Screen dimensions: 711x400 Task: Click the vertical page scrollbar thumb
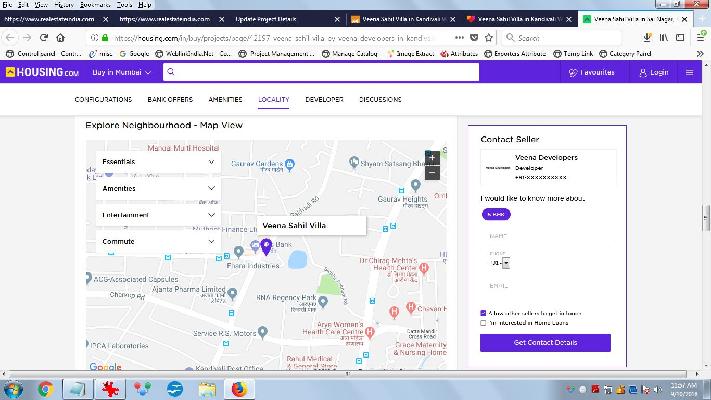[x=706, y=218]
